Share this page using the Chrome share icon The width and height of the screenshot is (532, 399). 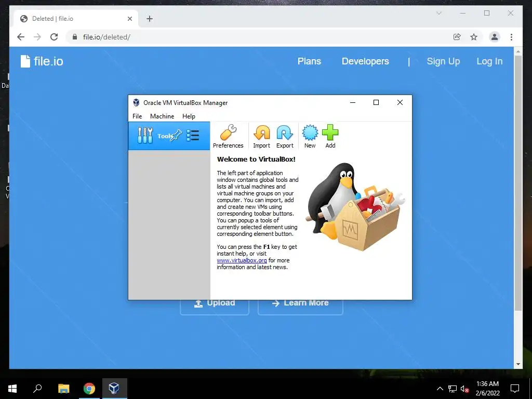pyautogui.click(x=457, y=37)
